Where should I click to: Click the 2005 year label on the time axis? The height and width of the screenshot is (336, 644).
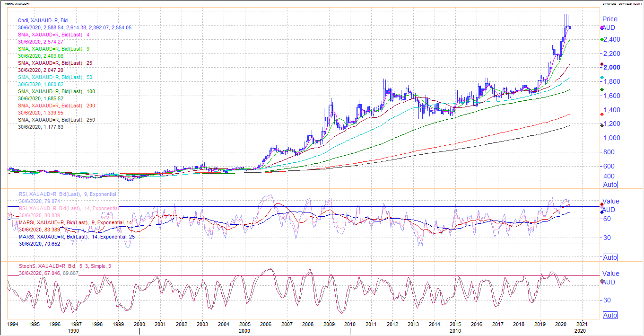click(244, 325)
